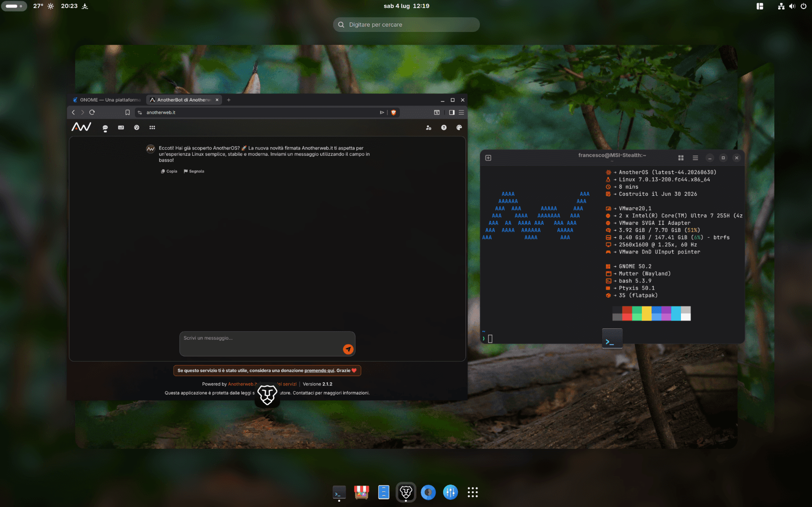Viewport: 812px width, 507px height.
Task: Click the Anotherweb AW logo
Action: (x=81, y=127)
